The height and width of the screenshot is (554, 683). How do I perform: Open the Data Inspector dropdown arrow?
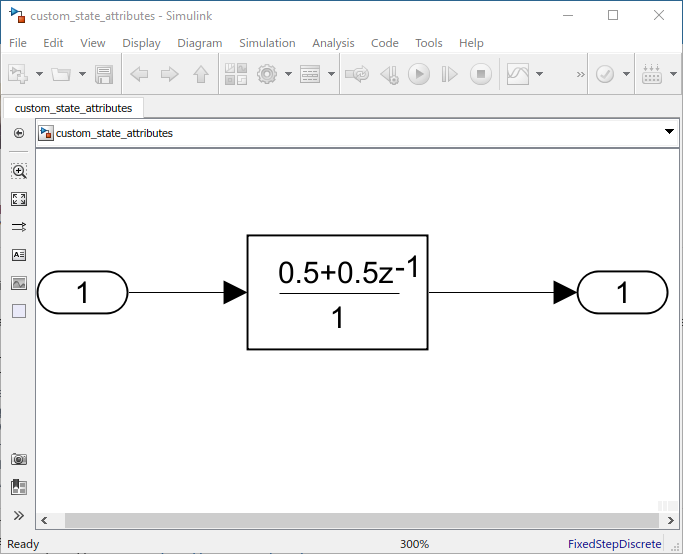(539, 74)
